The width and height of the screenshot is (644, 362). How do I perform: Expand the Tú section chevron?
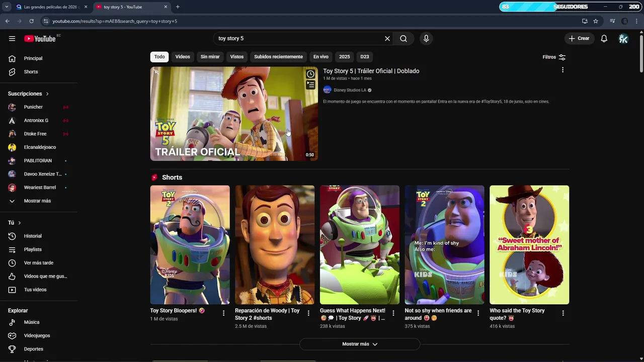click(20, 223)
